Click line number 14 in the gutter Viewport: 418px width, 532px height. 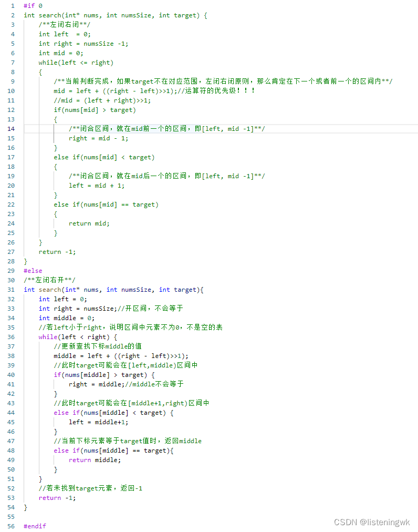11,129
